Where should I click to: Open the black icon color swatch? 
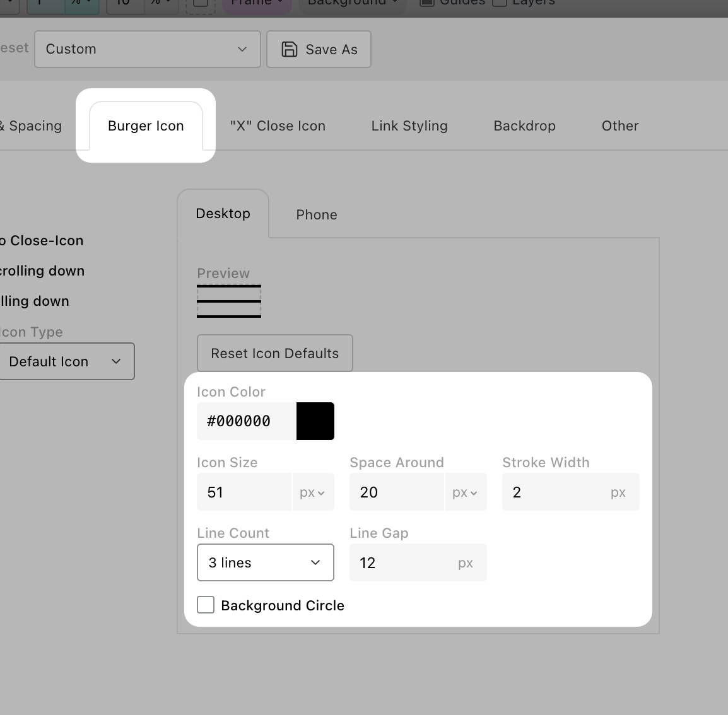(x=315, y=421)
